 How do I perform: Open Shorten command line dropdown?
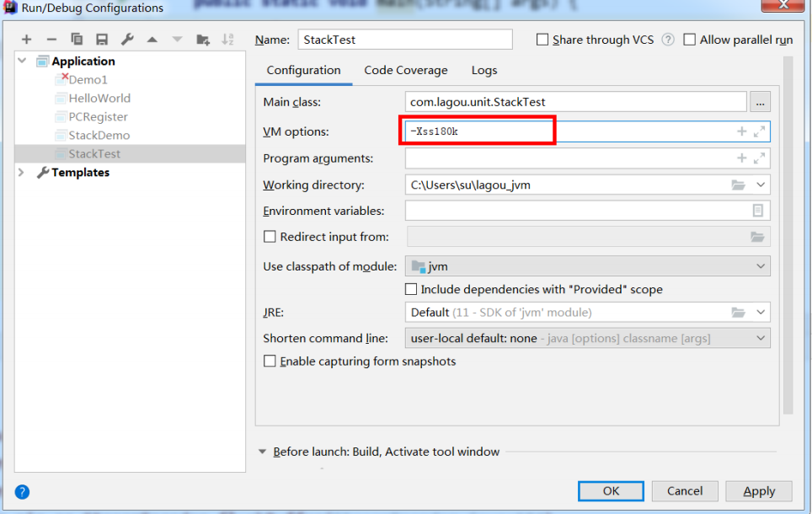coord(761,339)
